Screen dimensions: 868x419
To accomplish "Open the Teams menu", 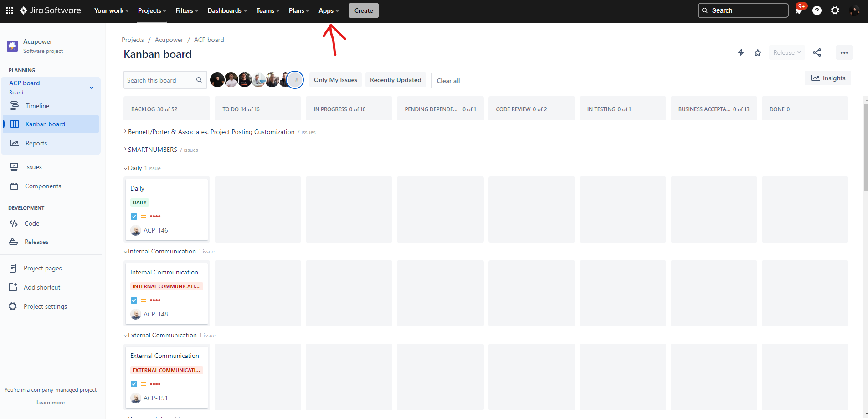I will pyautogui.click(x=268, y=10).
